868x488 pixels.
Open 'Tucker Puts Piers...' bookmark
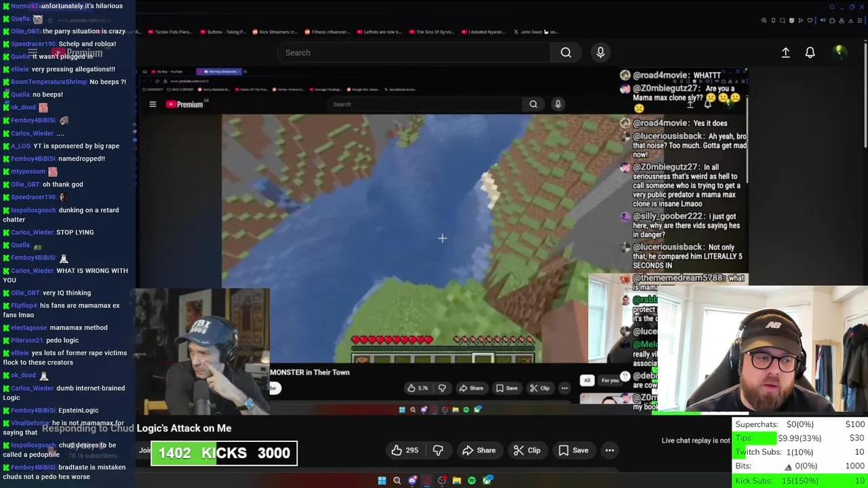170,32
